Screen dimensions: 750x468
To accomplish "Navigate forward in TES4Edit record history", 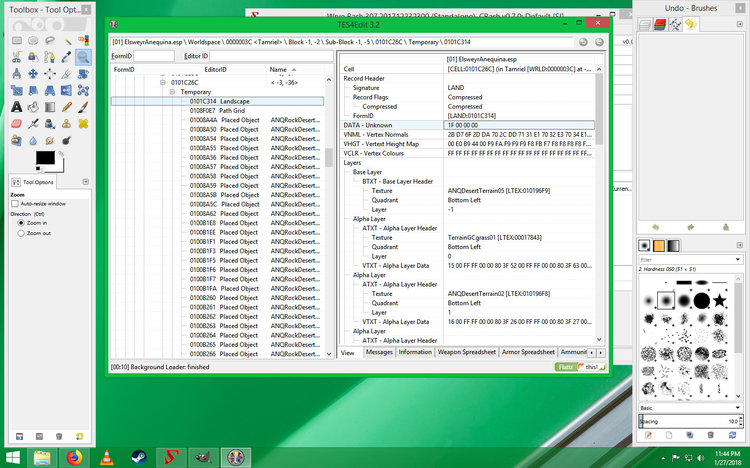I will click(x=599, y=42).
